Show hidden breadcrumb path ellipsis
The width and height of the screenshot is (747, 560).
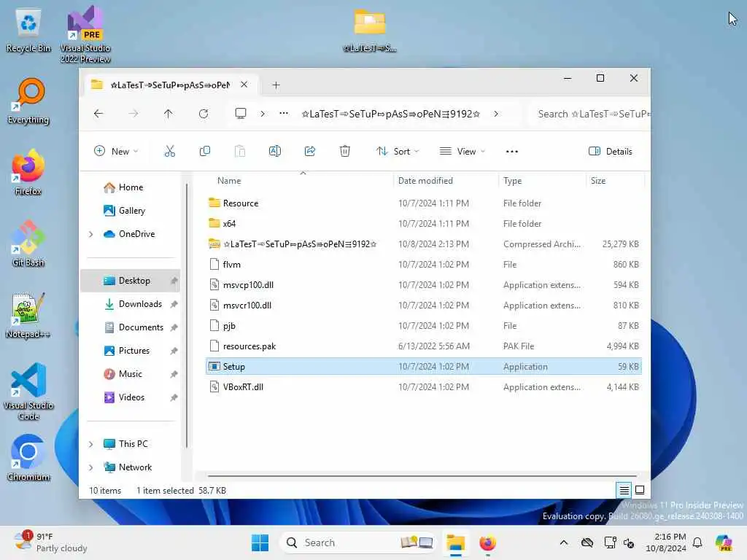point(284,114)
